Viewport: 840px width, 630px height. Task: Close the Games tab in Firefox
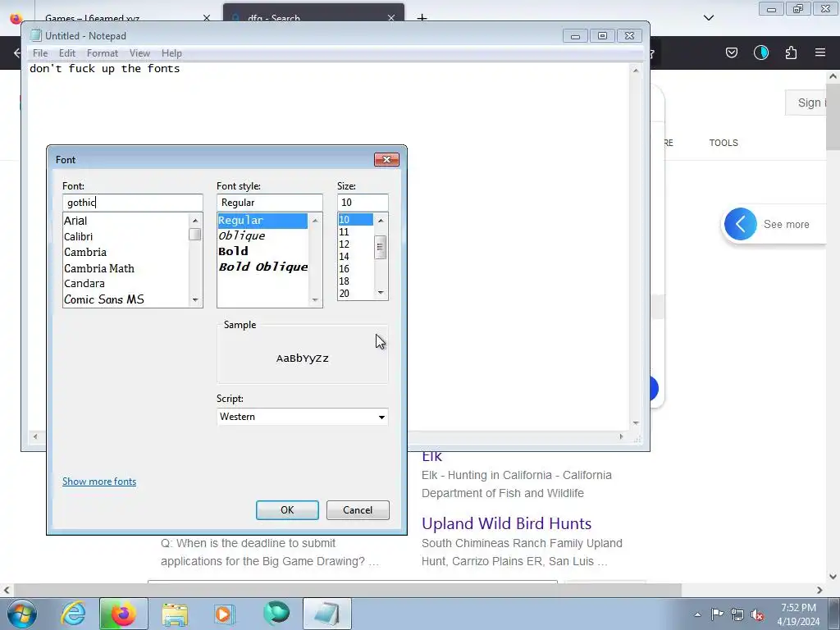[x=207, y=18]
